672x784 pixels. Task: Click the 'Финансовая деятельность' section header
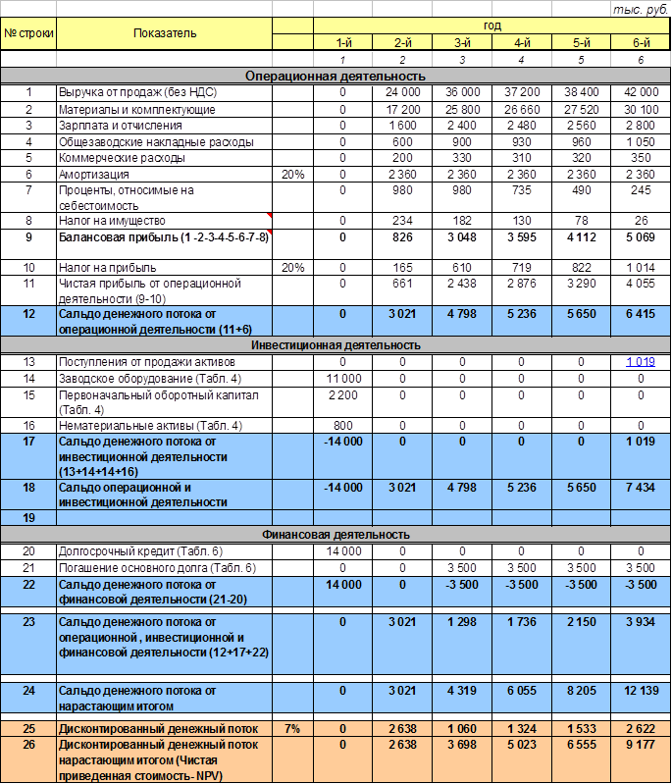tap(336, 535)
